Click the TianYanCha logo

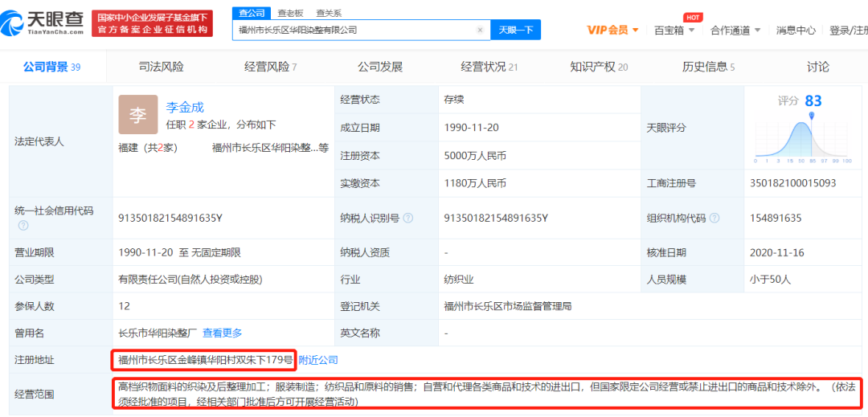(42, 22)
